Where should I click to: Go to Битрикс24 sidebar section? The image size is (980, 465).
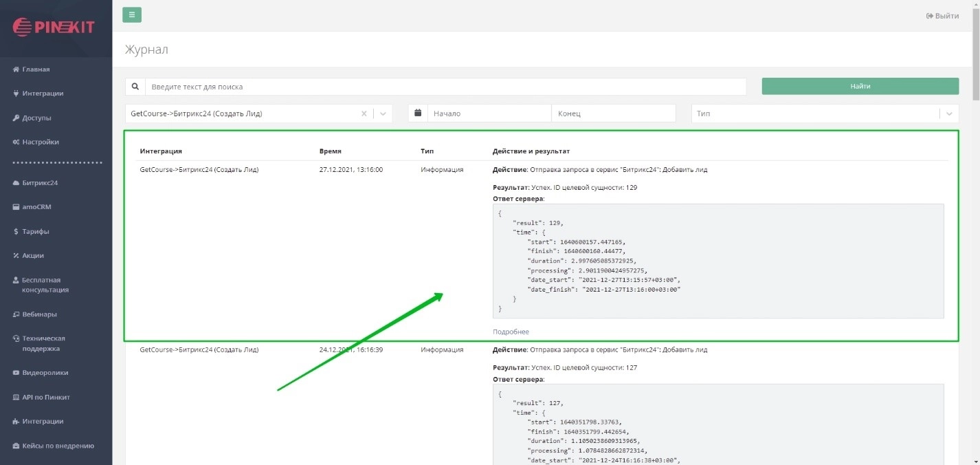click(40, 183)
